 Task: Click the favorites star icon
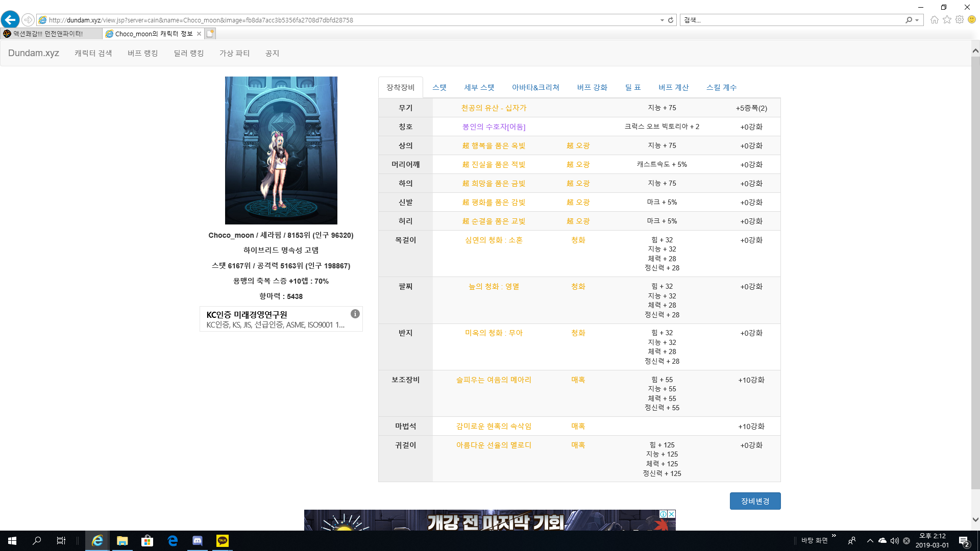tap(947, 20)
